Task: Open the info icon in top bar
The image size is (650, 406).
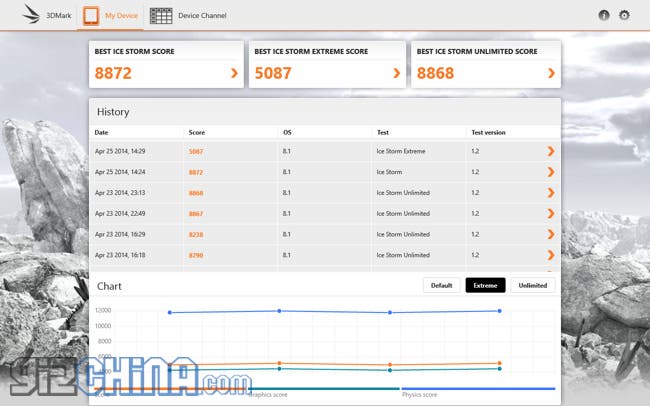Action: pyautogui.click(x=604, y=15)
